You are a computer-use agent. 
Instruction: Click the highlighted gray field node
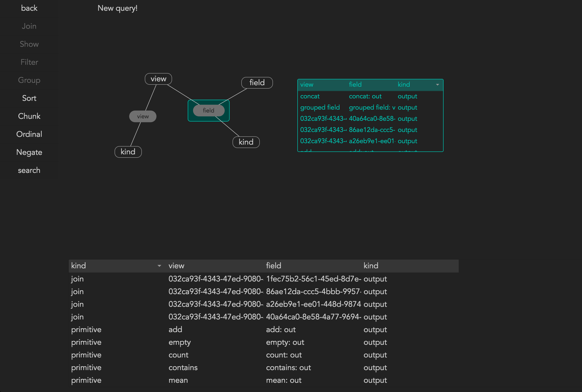(208, 111)
